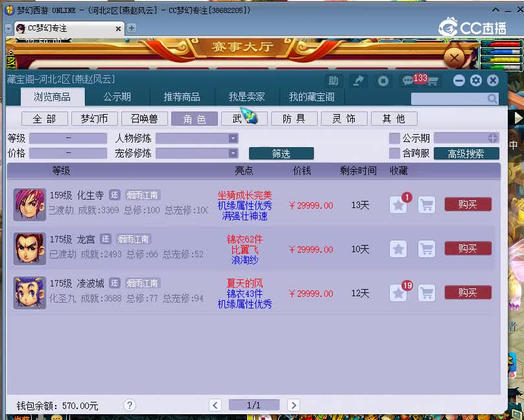Open the wallet help question mark
The width and height of the screenshot is (524, 420).
[x=130, y=405]
